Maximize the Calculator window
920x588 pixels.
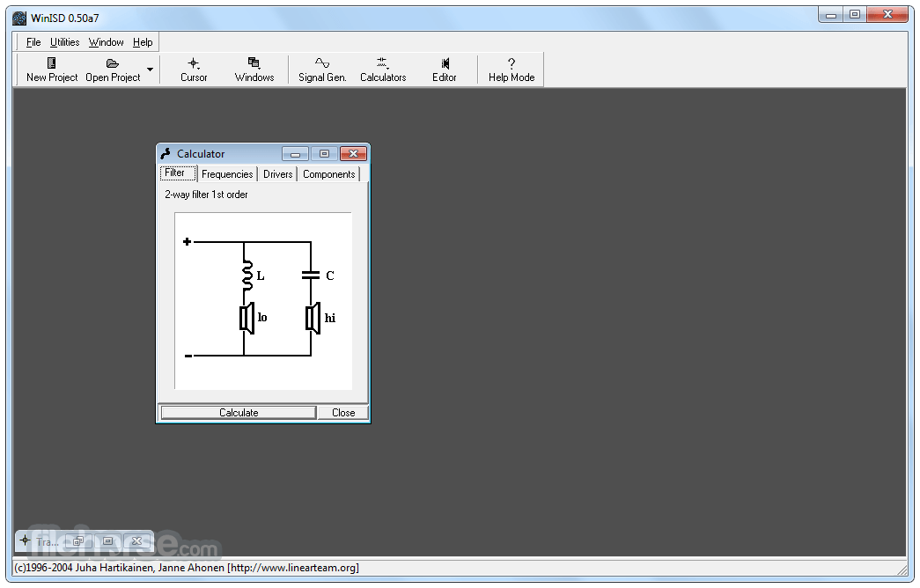click(324, 154)
